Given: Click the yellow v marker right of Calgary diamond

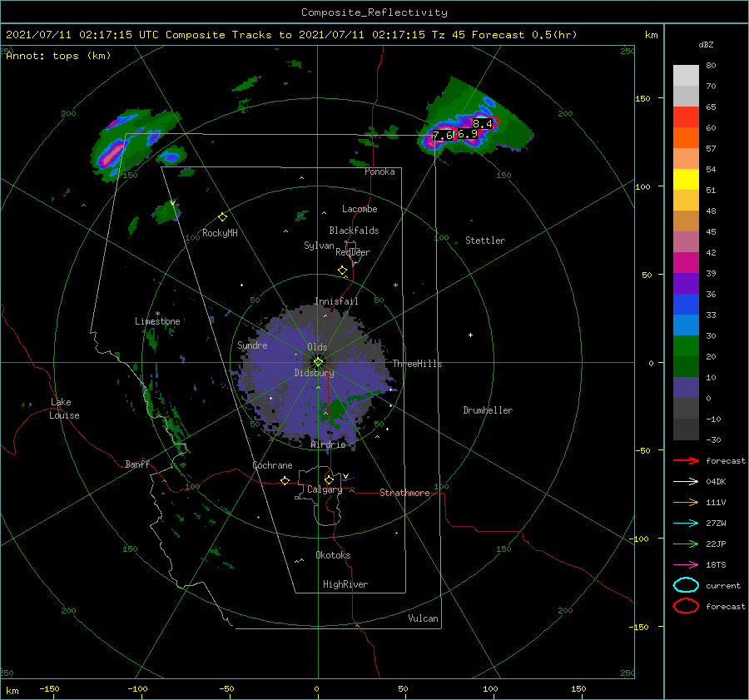Looking at the screenshot, I should click(x=345, y=476).
